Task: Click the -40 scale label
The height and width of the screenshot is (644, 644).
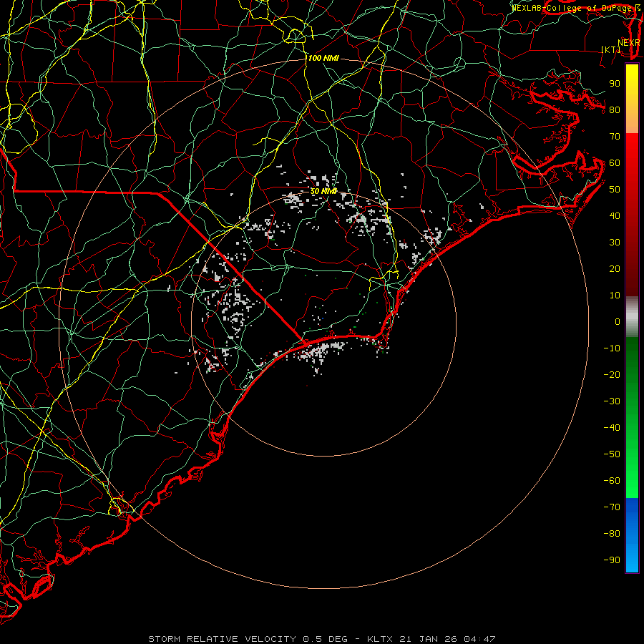Action: click(612, 428)
